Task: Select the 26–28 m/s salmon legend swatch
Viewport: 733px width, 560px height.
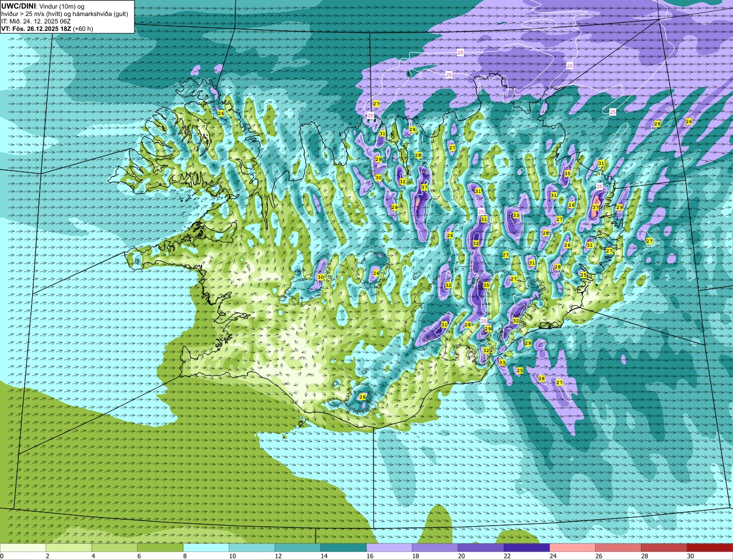Action: (618, 548)
